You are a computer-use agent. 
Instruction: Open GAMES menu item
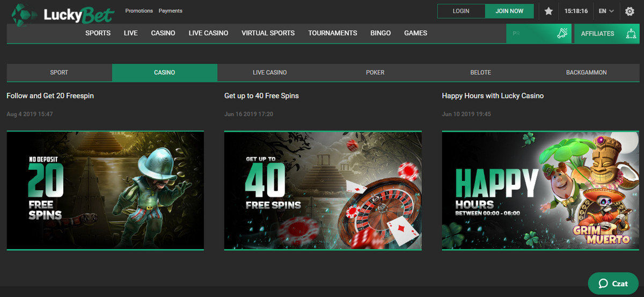pyautogui.click(x=415, y=33)
